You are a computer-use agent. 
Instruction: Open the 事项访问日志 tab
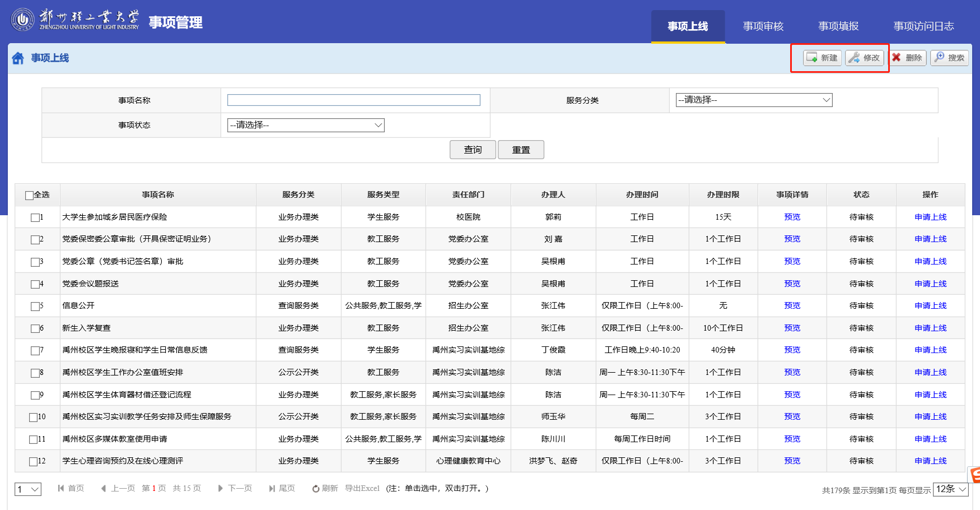point(923,26)
